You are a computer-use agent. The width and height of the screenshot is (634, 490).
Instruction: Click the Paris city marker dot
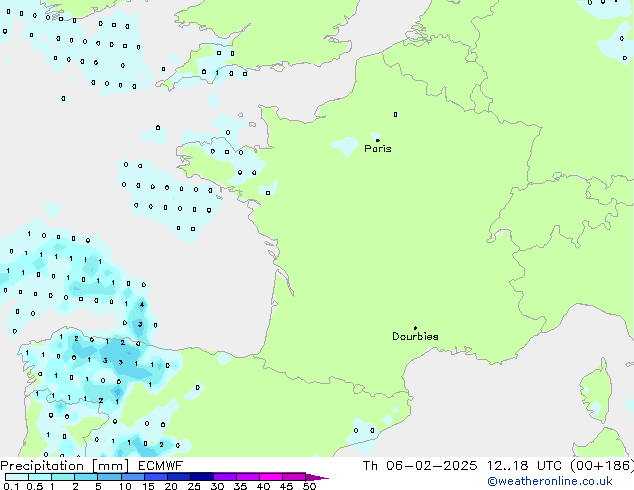tap(377, 140)
